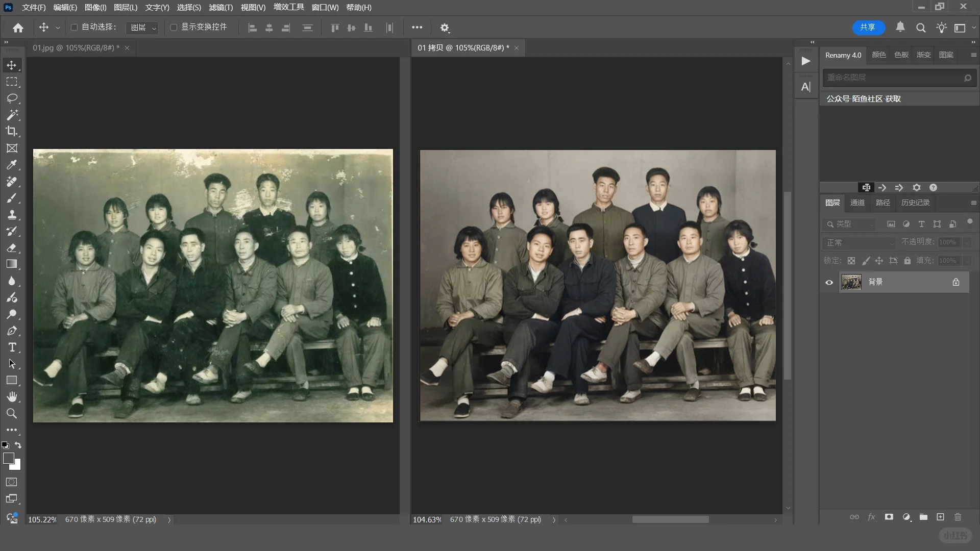Open the 图层 auto-select target dropdown
Viewport: 980px width, 551px height.
pyautogui.click(x=142, y=28)
